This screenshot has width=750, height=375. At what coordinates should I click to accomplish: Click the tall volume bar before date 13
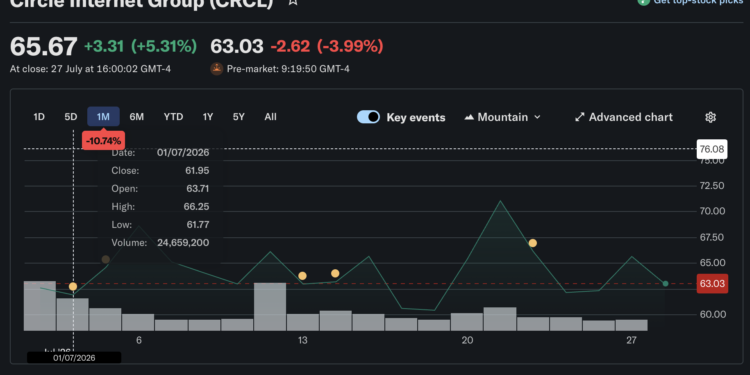pos(270,307)
